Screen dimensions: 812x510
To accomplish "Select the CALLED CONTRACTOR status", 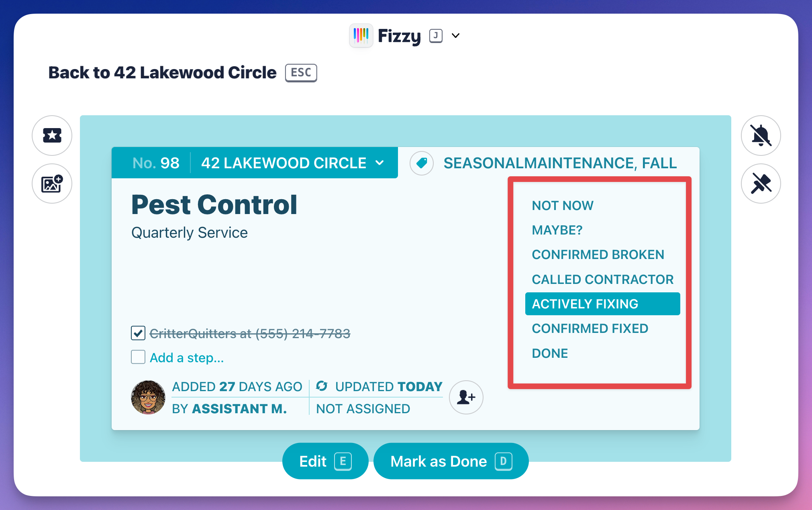I will (x=602, y=279).
